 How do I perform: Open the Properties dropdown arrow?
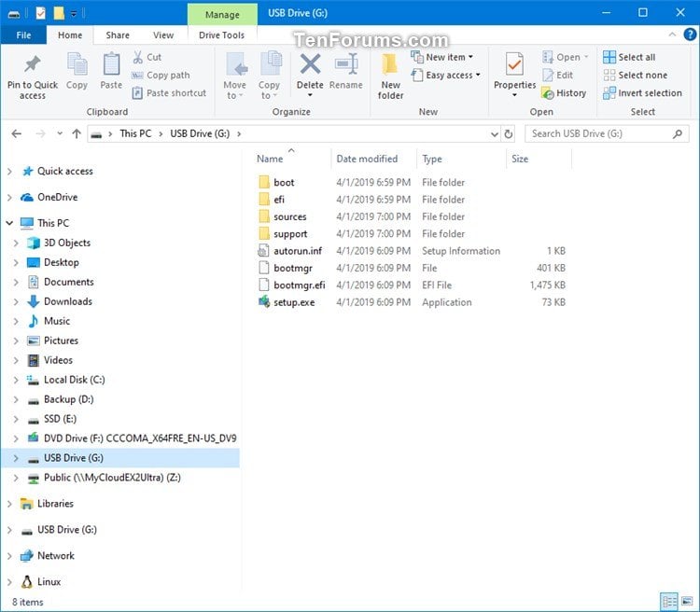tap(514, 94)
